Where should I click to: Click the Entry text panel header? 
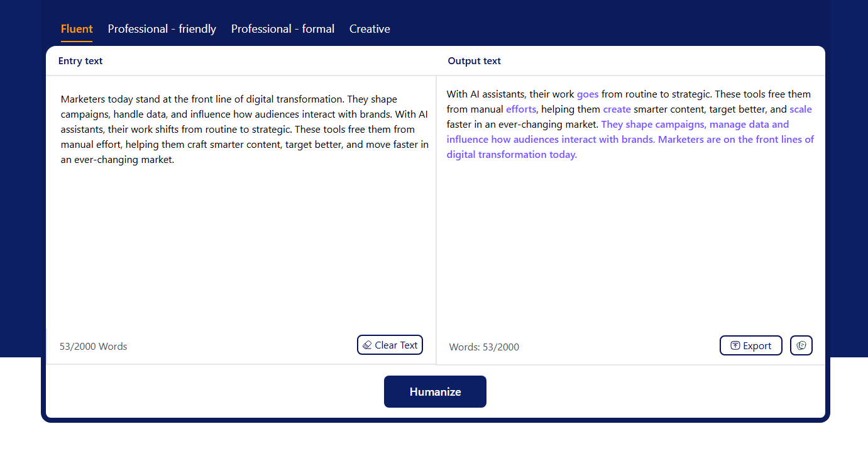80,60
